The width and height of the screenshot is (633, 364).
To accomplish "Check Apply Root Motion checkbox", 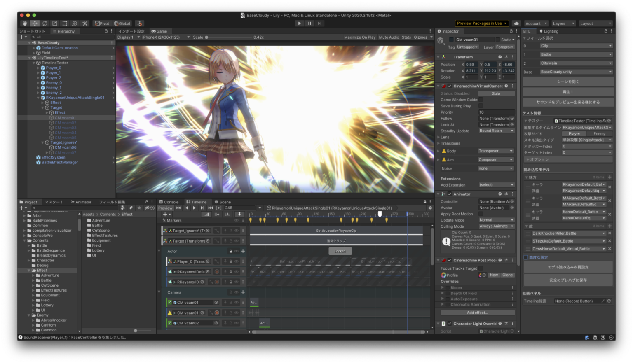I will (x=481, y=214).
